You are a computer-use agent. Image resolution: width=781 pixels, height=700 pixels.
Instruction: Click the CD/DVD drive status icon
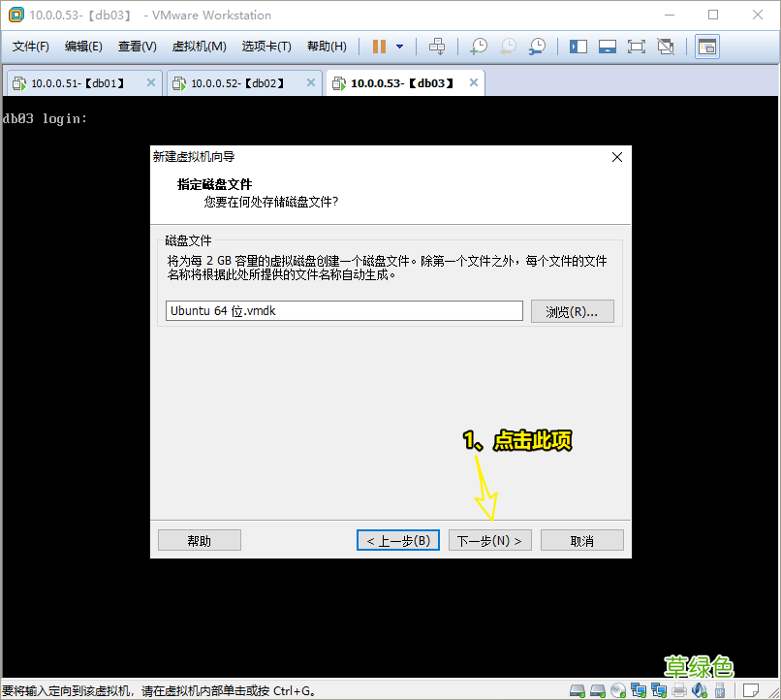[x=618, y=690]
